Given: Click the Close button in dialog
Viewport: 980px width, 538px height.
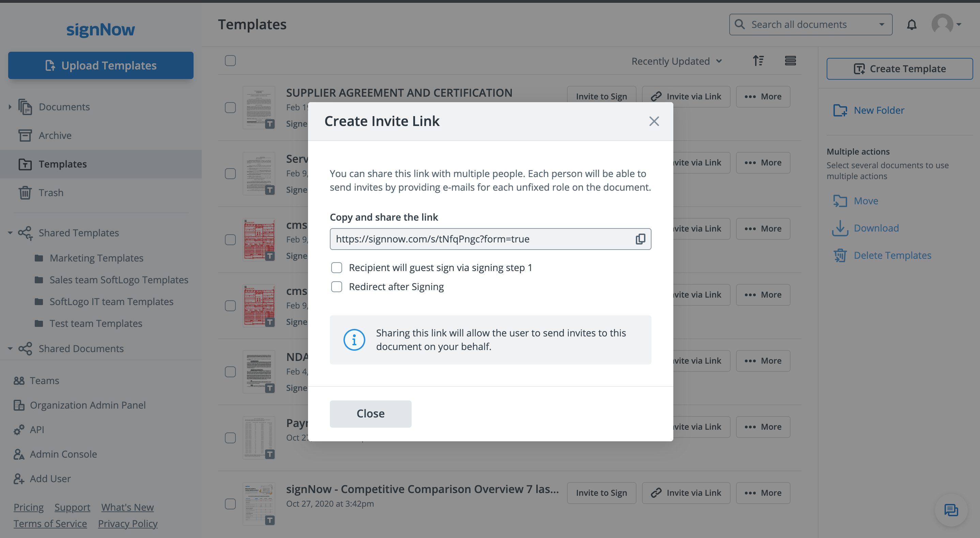Looking at the screenshot, I should [x=371, y=413].
